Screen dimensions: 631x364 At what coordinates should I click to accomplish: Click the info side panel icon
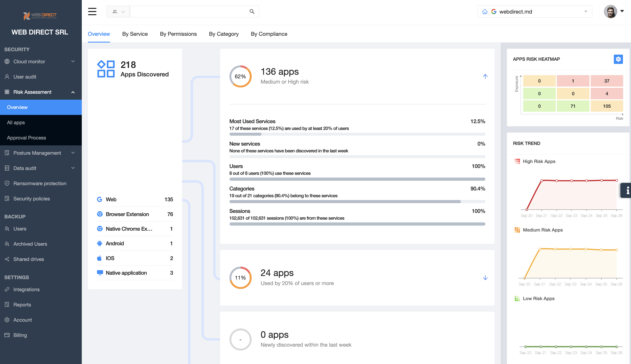tap(627, 190)
